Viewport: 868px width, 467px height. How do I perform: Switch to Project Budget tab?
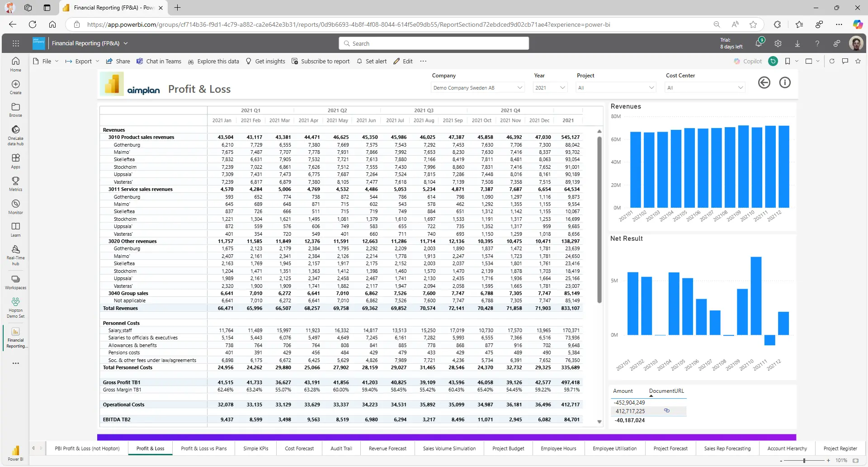tap(508, 448)
